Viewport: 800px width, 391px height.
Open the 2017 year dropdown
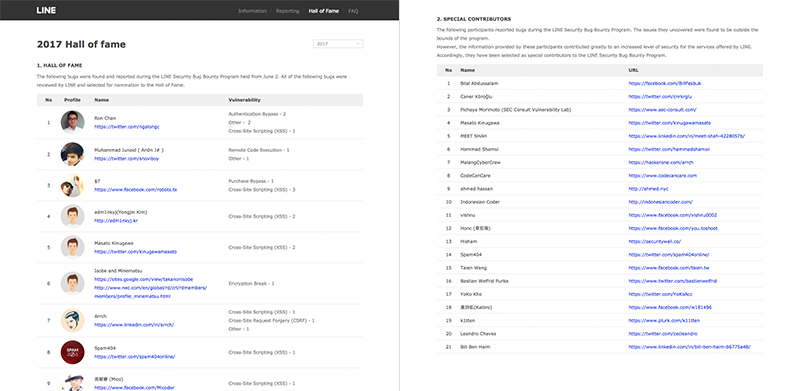tap(338, 44)
